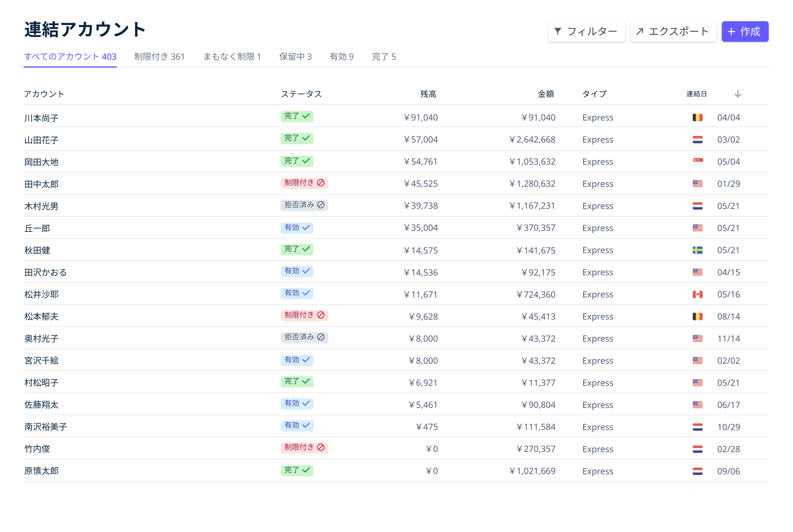
Task: Click the 作成 create button
Action: tap(745, 32)
